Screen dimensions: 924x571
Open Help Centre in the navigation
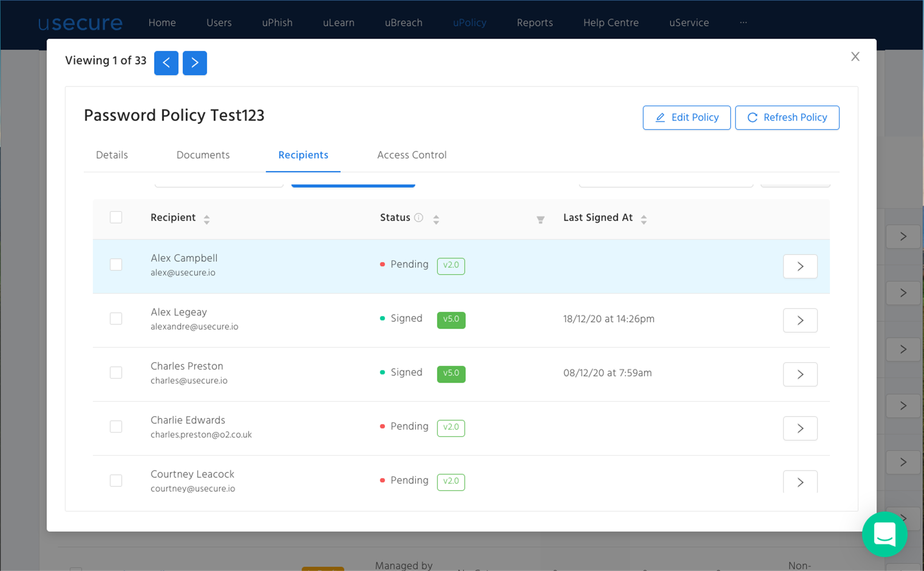tap(611, 23)
